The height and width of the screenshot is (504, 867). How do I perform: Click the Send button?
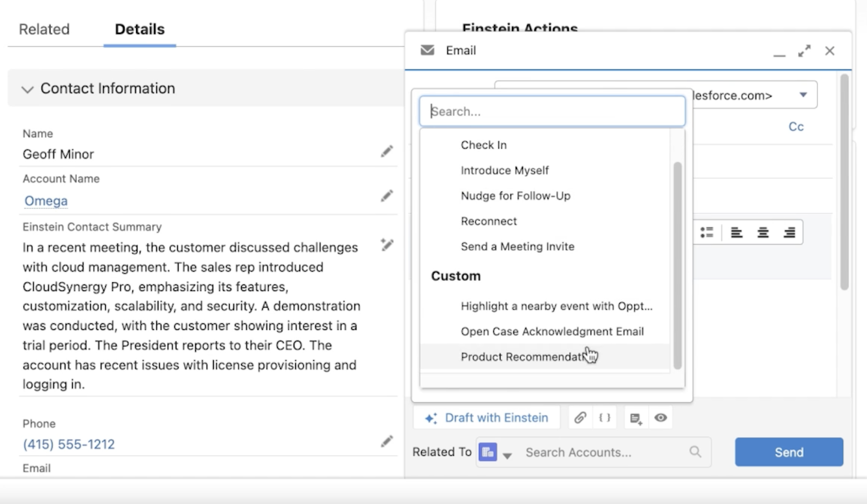789,452
